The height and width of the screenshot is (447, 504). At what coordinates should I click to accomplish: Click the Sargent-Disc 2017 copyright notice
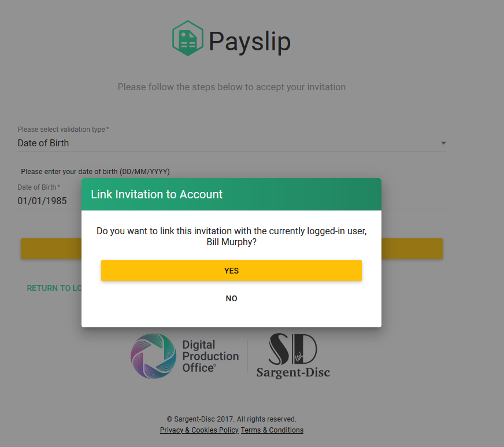(231, 419)
